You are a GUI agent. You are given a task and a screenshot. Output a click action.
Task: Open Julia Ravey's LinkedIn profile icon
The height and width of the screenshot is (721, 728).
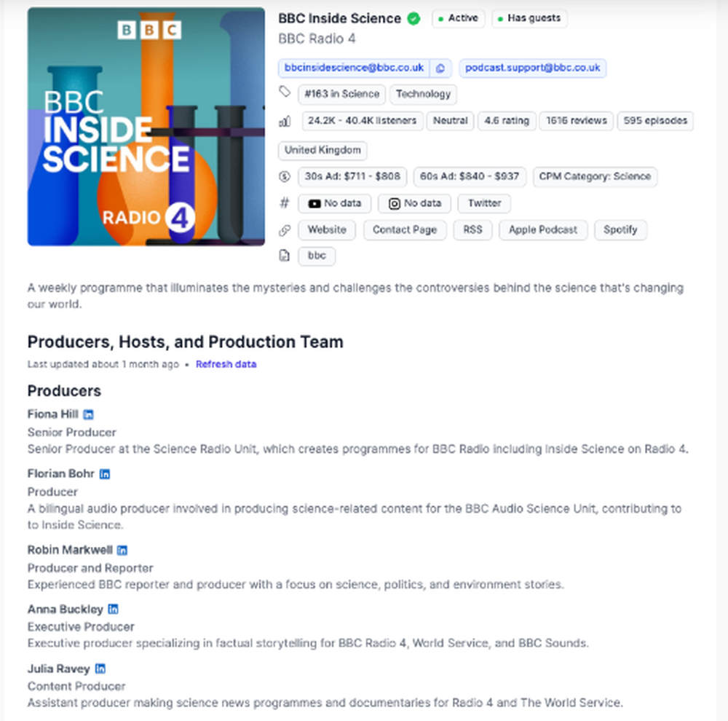coord(100,669)
